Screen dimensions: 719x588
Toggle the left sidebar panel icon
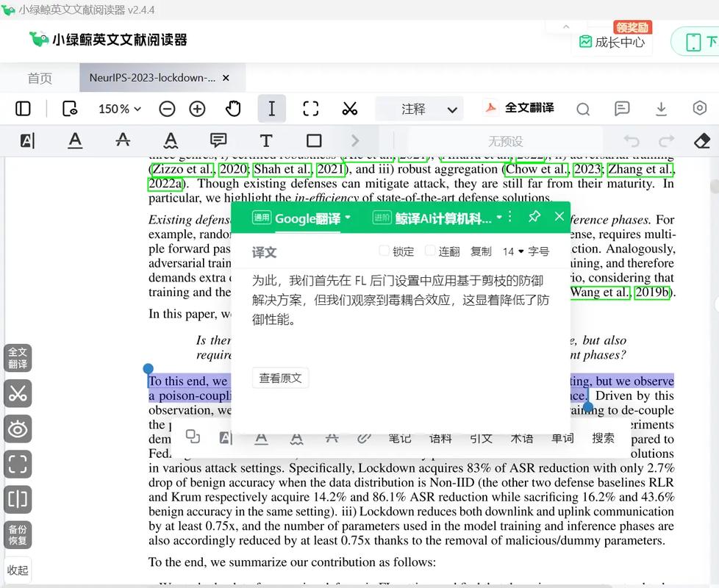pyautogui.click(x=23, y=109)
